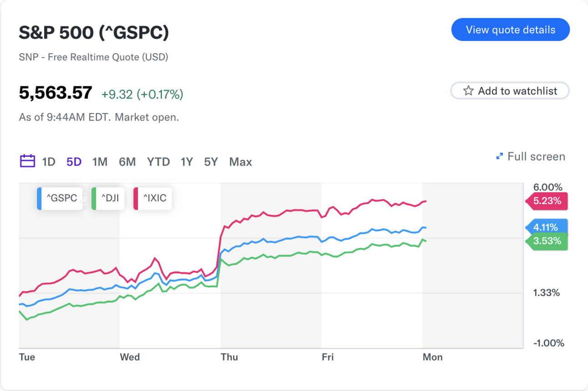
Task: Select the 1D time range
Action: (x=49, y=162)
